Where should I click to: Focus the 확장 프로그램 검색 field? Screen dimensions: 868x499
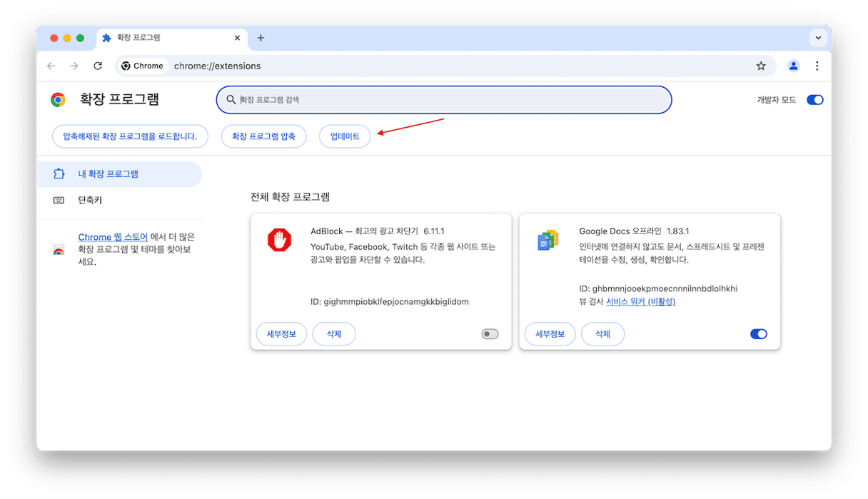[x=444, y=100]
